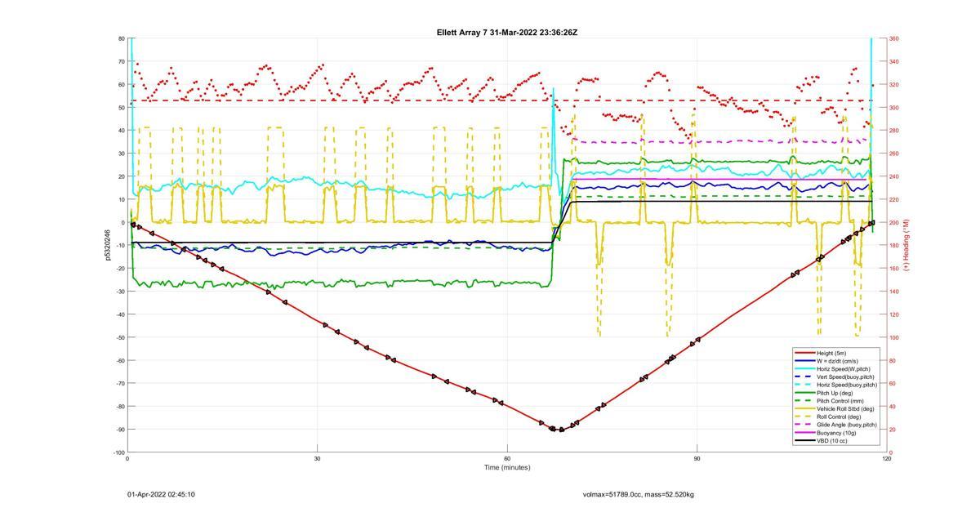Click the right axis tick label '300'
This screenshot has width=980, height=508.
[893, 108]
